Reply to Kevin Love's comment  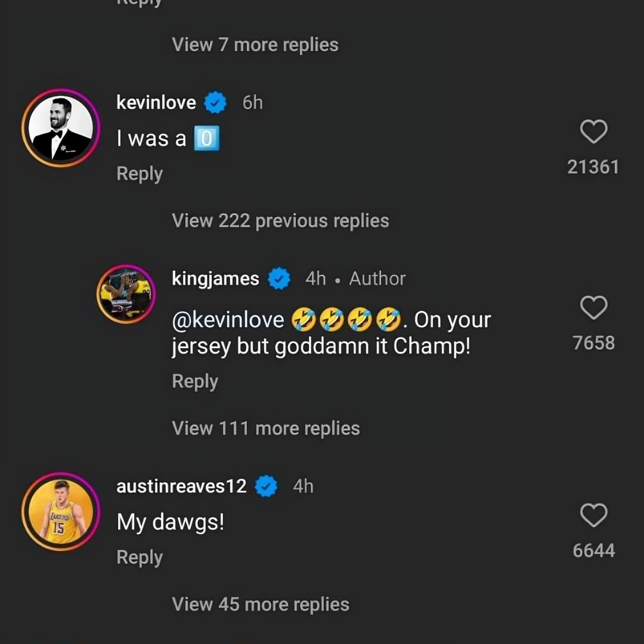(139, 173)
